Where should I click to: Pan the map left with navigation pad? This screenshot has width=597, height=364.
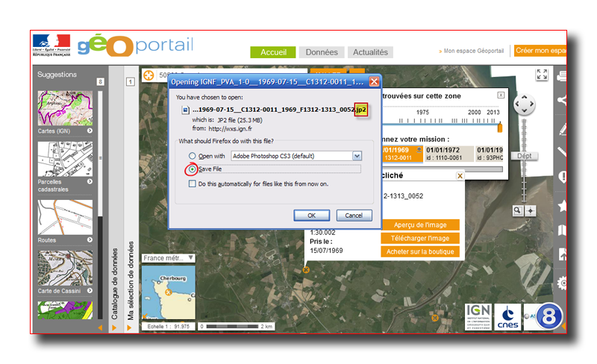tap(517, 104)
